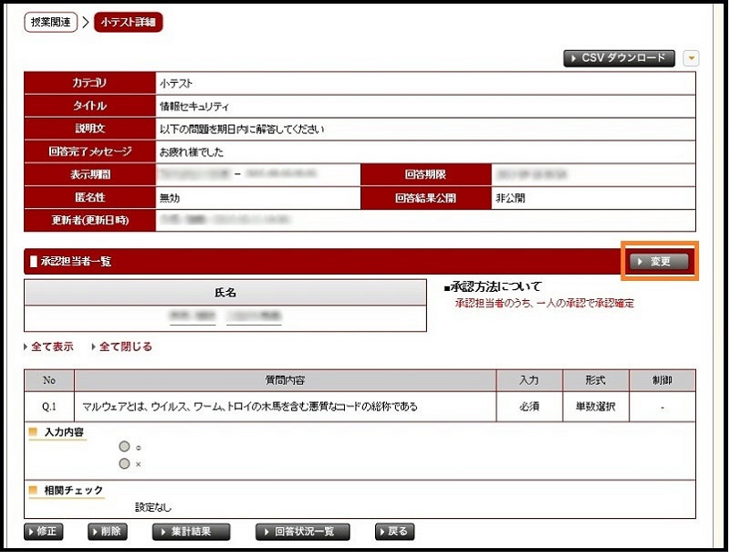The height and width of the screenshot is (560, 730).
Task: Open 集計結果 summary results
Action: [x=191, y=532]
